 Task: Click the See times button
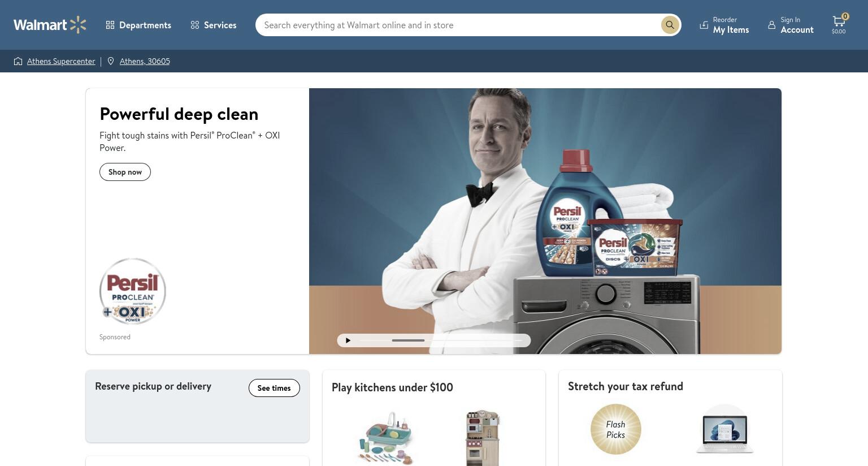274,388
